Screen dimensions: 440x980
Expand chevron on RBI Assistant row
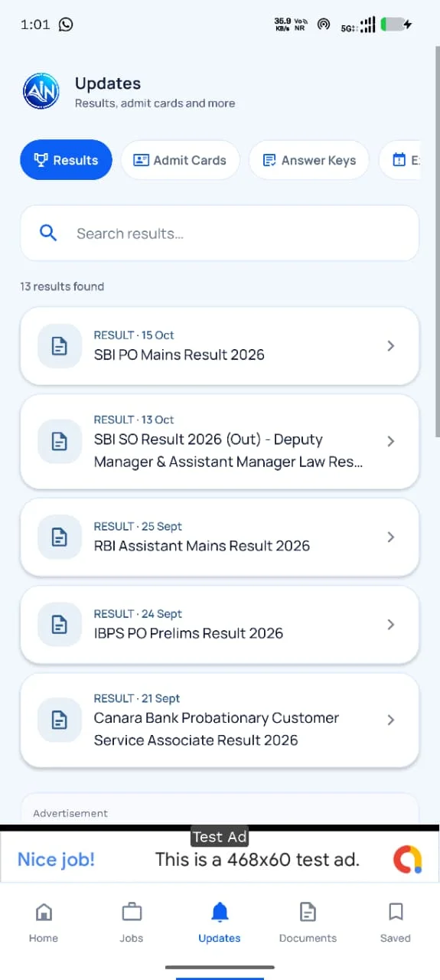[391, 537]
